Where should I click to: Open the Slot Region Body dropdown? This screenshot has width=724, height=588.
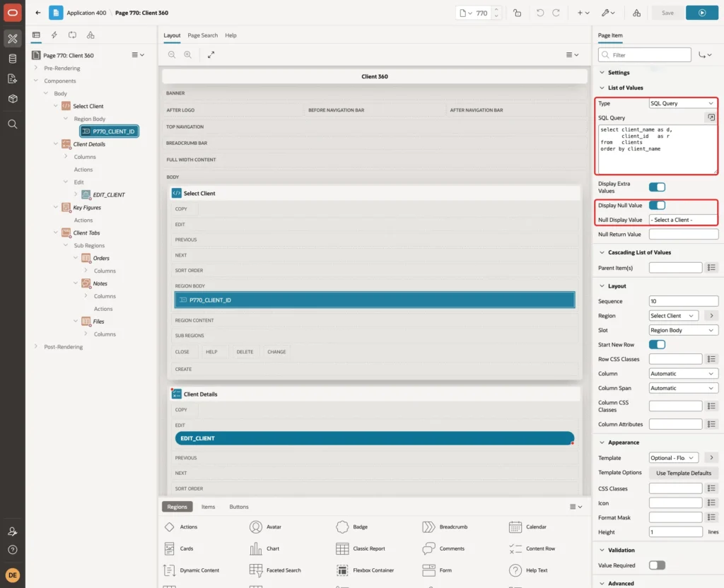(683, 331)
